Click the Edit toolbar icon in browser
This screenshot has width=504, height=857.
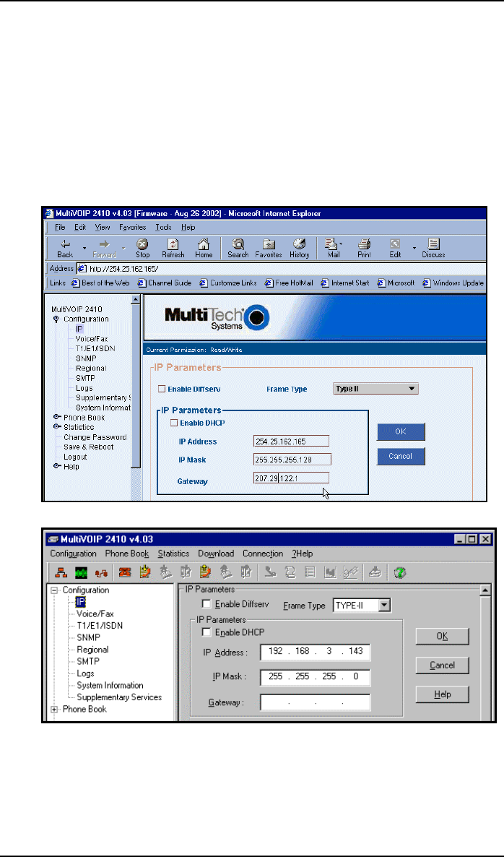pos(396,248)
